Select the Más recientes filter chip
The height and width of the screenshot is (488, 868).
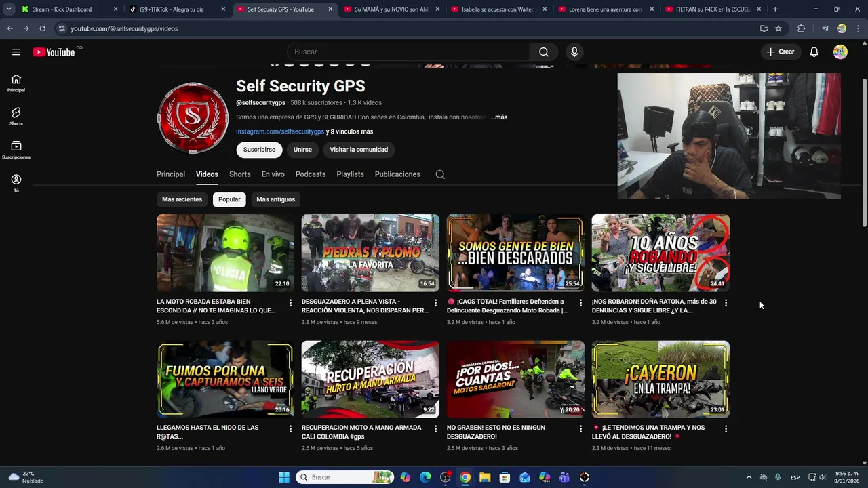tap(182, 199)
